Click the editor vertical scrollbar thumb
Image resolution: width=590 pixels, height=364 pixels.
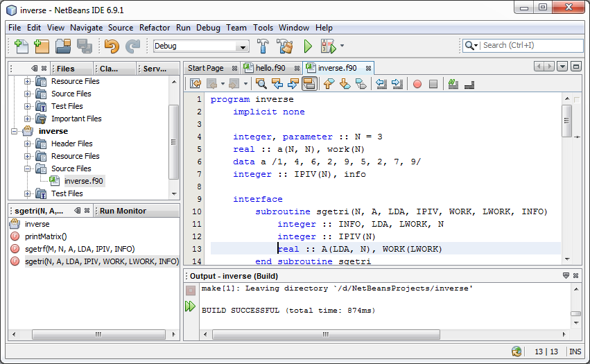click(566, 121)
